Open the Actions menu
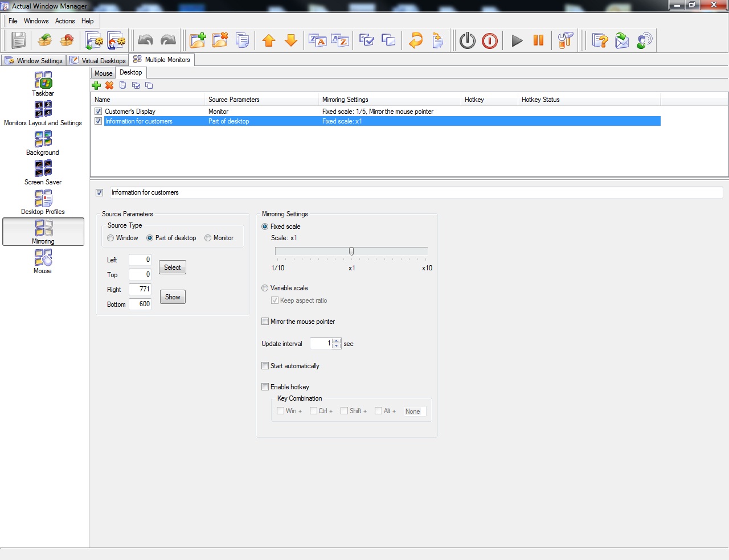 [x=65, y=21]
